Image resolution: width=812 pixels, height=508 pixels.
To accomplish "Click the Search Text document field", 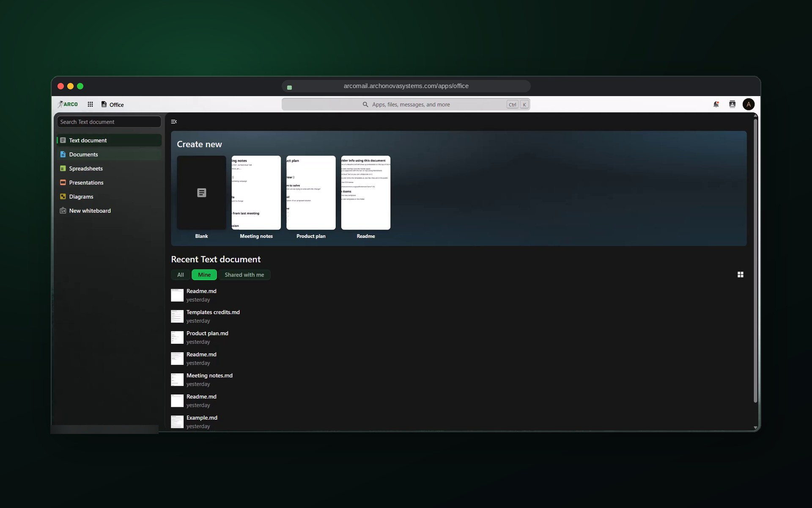I will 109,121.
